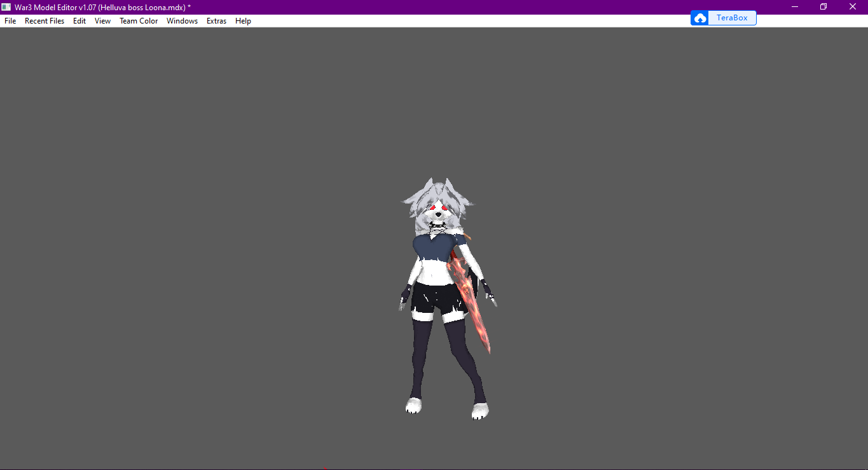Open the Help menu
Viewport: 868px width, 470px height.
coord(243,21)
